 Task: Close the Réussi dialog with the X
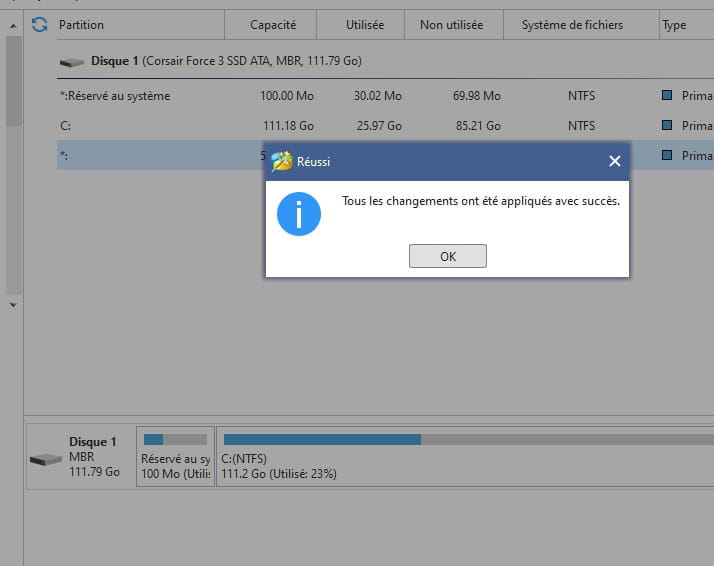coord(614,161)
